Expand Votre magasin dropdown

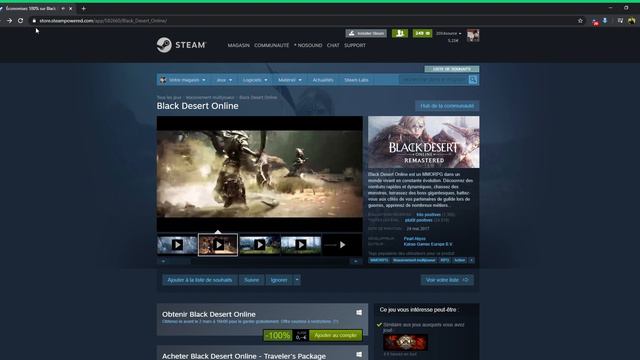click(x=183, y=80)
